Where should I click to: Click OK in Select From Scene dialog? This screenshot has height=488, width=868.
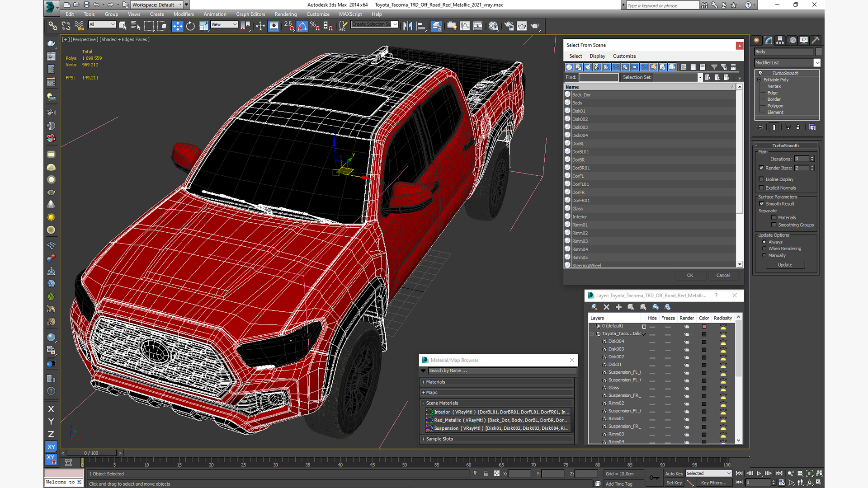click(690, 275)
